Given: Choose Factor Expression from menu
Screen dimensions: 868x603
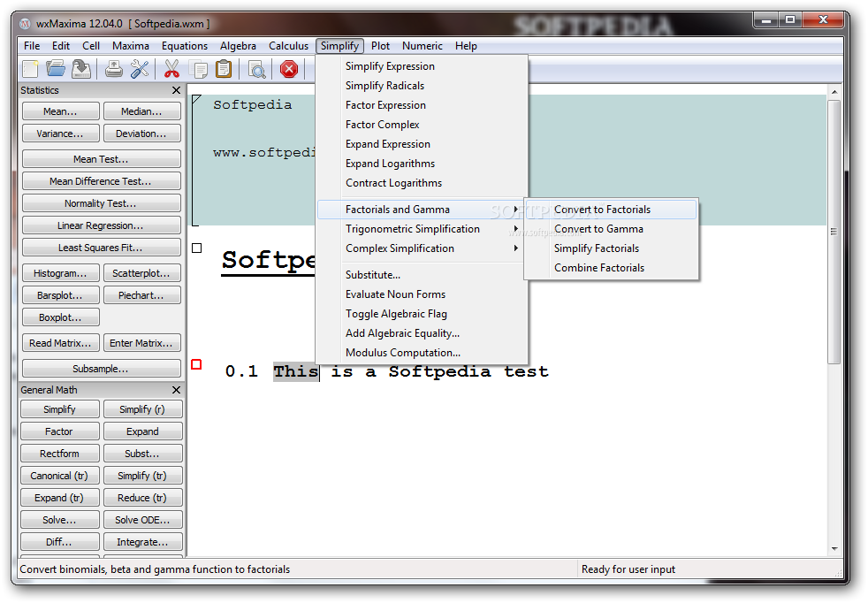Looking at the screenshot, I should tap(421, 104).
